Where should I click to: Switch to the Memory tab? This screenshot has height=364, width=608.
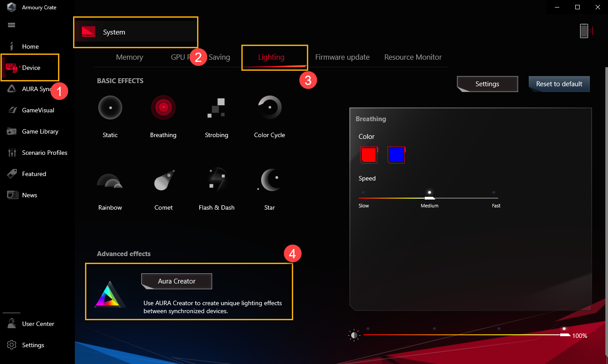coord(129,57)
